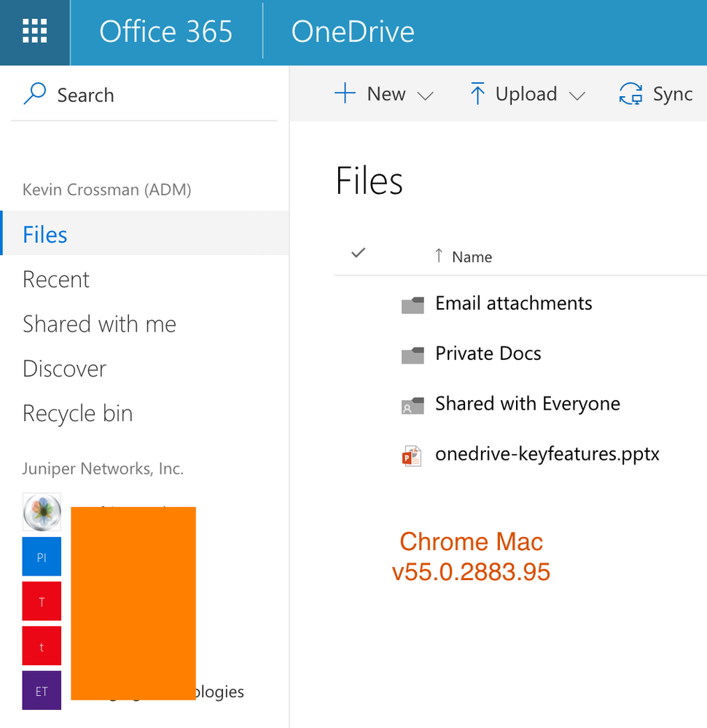This screenshot has height=728, width=707.
Task: Open the Office 365 app launcher grid
Action: [x=34, y=31]
